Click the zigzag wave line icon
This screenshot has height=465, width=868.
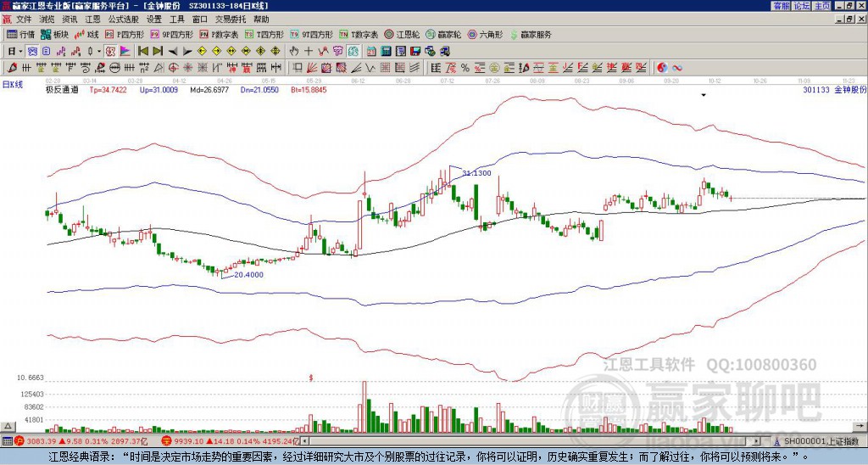coord(323,52)
